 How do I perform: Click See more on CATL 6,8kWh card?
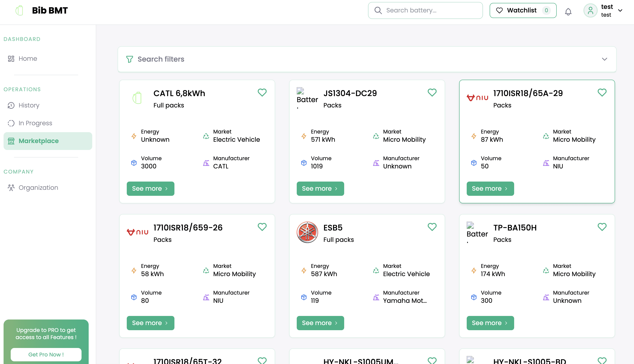point(150,188)
